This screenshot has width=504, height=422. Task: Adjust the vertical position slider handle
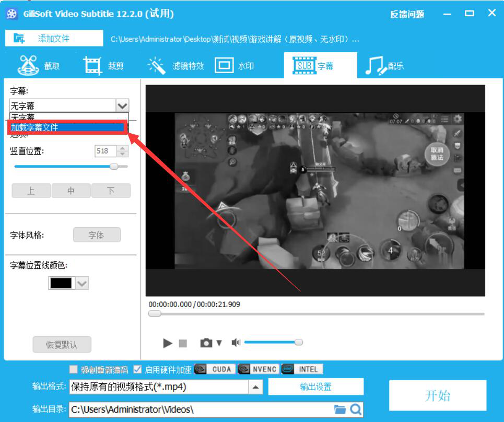coord(114,167)
